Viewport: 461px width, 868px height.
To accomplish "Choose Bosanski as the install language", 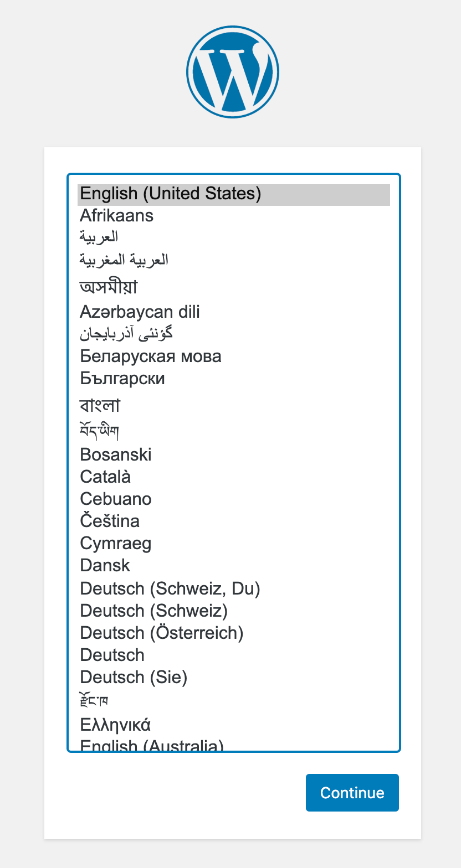I will click(x=116, y=455).
